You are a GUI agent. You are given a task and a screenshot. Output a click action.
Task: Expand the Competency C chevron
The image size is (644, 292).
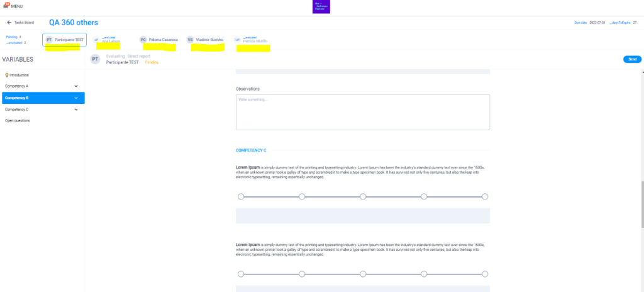click(x=75, y=109)
